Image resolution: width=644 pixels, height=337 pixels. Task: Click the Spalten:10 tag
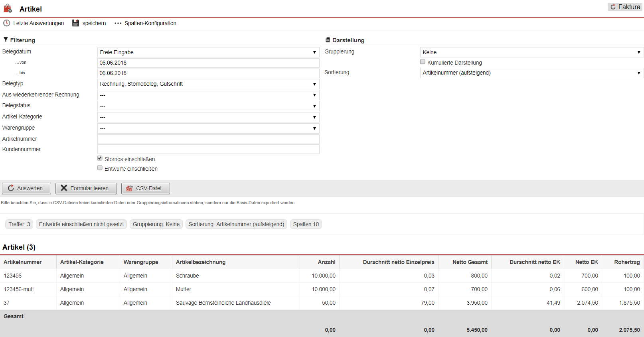[306, 224]
